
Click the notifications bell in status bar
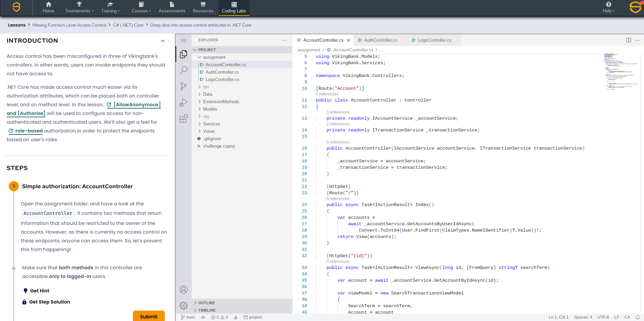tap(637, 317)
